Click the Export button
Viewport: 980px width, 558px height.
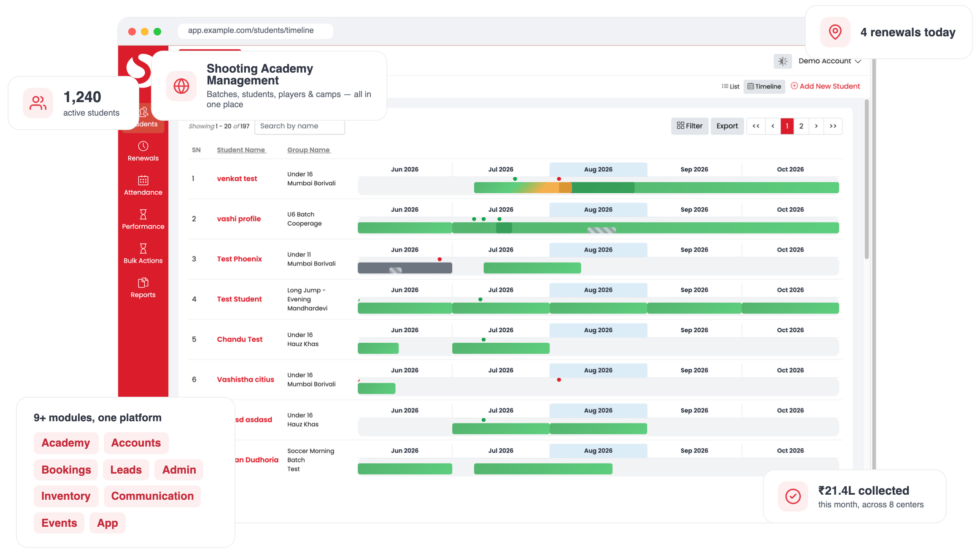point(727,126)
